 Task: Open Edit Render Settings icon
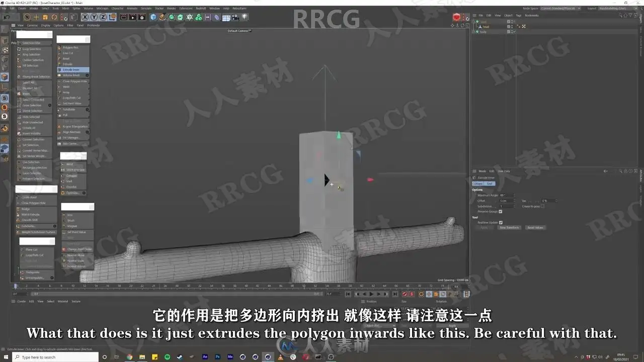(x=142, y=17)
